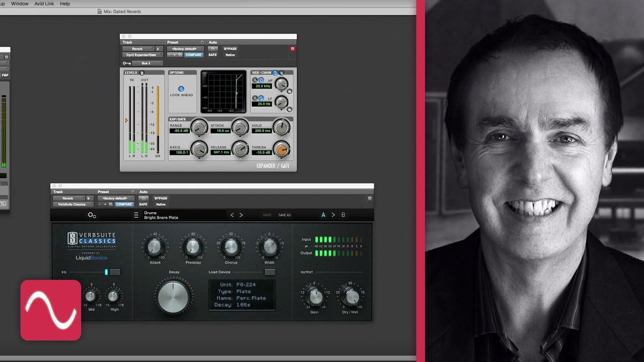The image size is (644, 362).
Task: Open VerbSuite settings gears icon
Action: pos(92,215)
